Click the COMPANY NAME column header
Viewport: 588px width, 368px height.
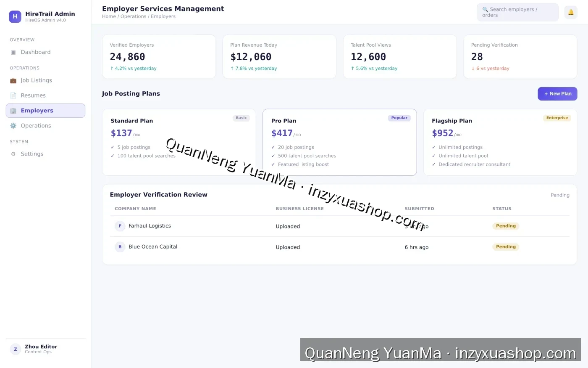(x=135, y=209)
